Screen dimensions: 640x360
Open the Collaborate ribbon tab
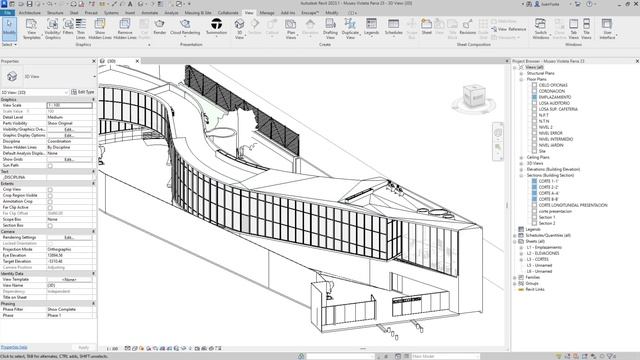pyautogui.click(x=228, y=13)
